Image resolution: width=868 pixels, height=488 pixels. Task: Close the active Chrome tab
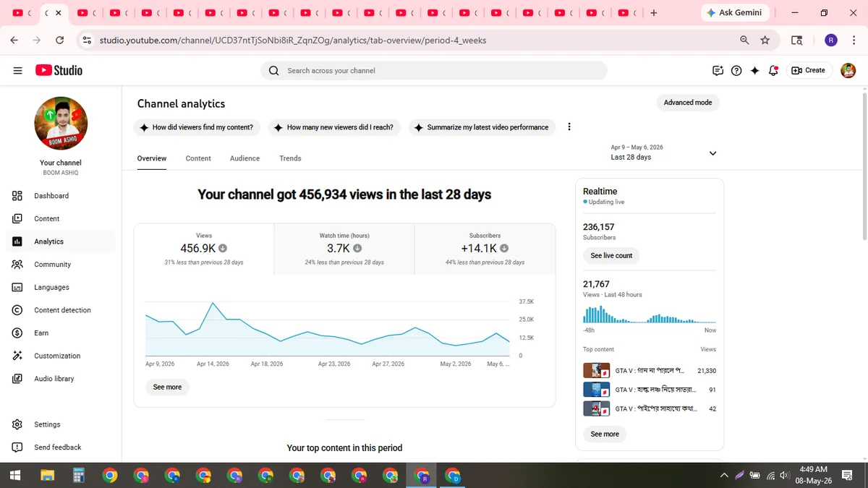pyautogui.click(x=59, y=13)
